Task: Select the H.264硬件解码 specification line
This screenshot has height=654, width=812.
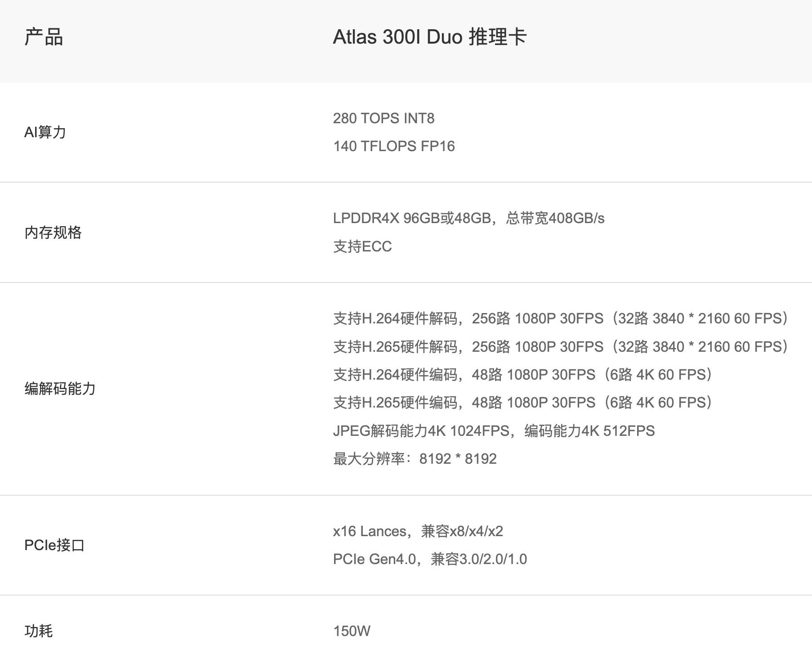Action: 561,318
